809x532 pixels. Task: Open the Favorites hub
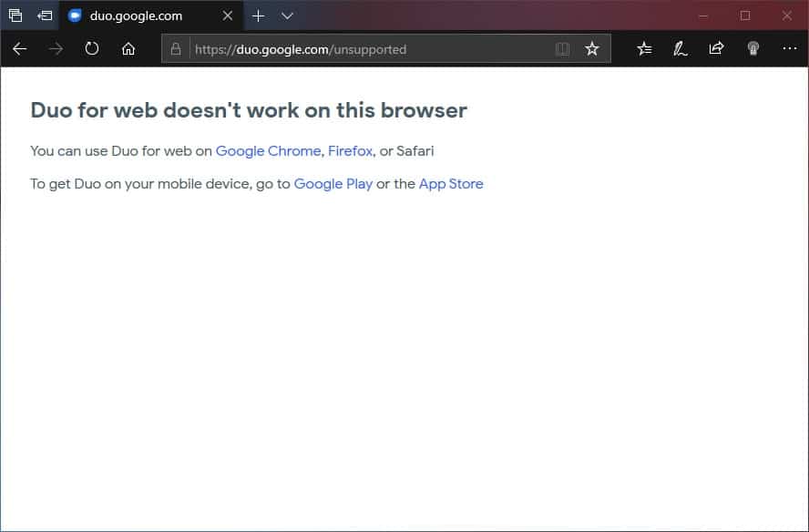tap(644, 49)
